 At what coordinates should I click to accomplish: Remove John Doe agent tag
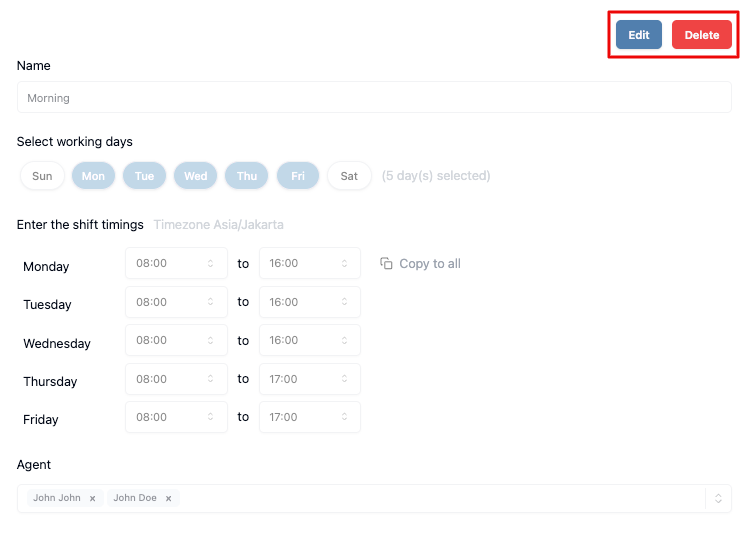[168, 498]
